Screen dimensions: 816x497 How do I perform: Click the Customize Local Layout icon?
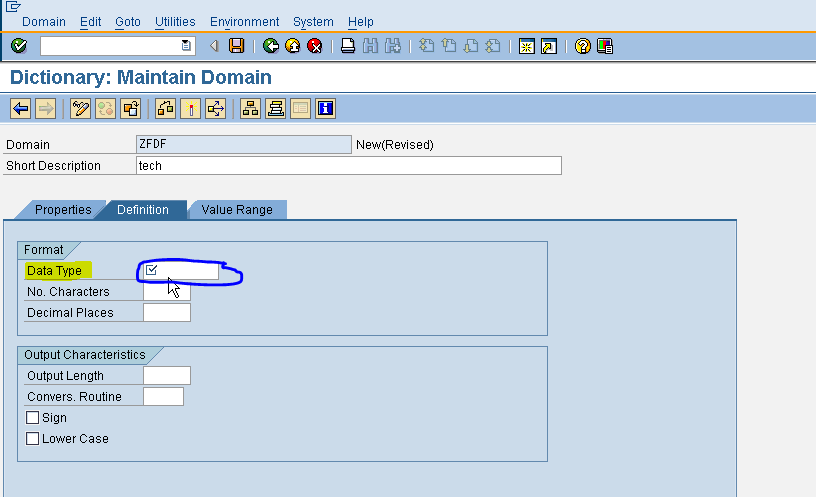[605, 46]
